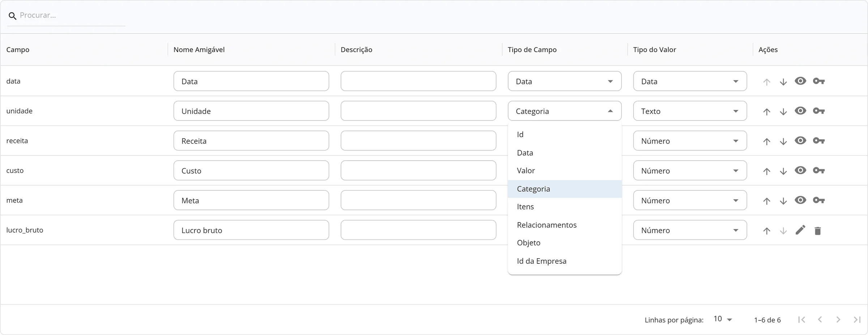Move custo row down
The image size is (868, 335).
click(x=783, y=171)
